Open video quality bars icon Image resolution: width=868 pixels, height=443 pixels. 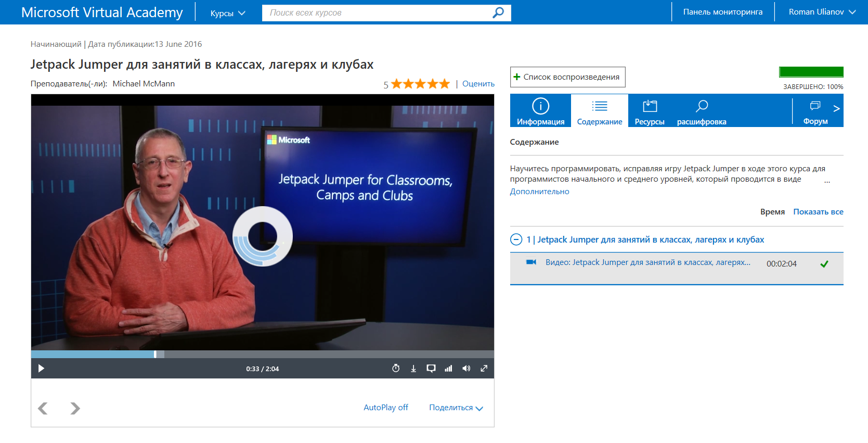[x=448, y=369]
